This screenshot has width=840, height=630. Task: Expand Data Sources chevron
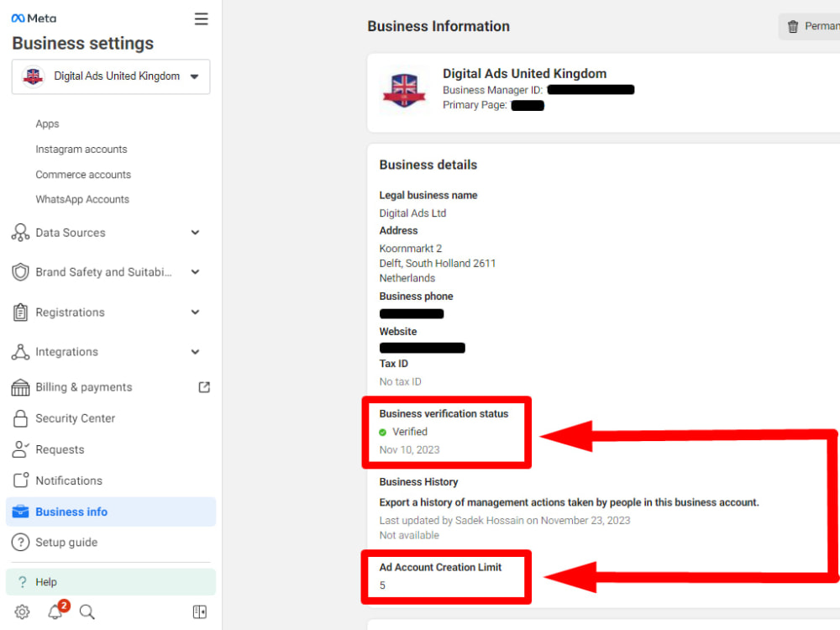[196, 233]
